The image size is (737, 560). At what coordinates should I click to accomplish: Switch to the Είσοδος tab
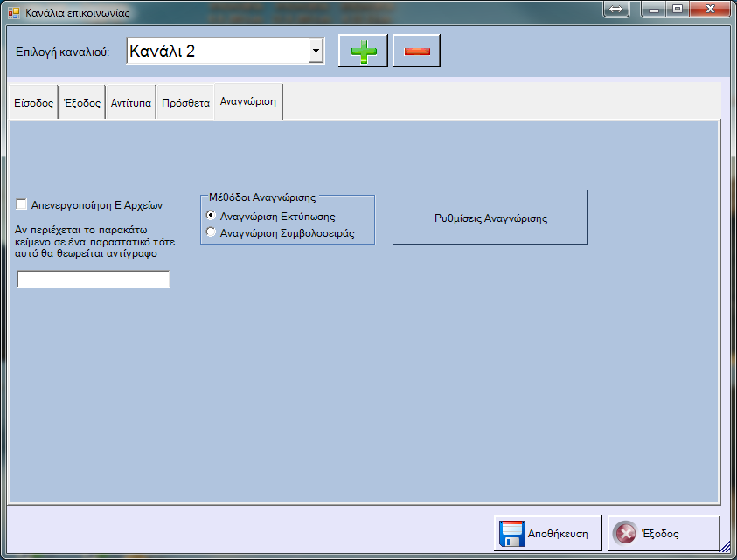tap(33, 102)
